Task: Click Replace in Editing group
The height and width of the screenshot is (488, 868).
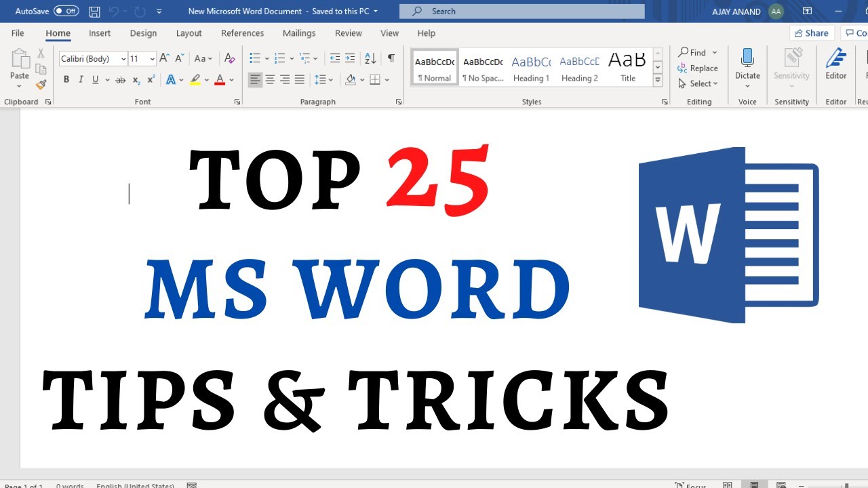Action: point(698,68)
